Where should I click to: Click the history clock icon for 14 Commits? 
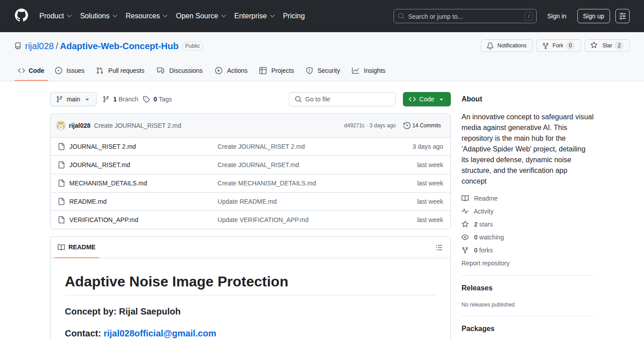pos(407,126)
